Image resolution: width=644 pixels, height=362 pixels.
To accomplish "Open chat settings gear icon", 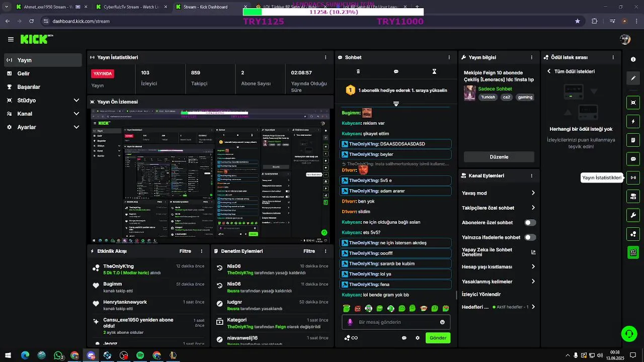I will pyautogui.click(x=418, y=338).
